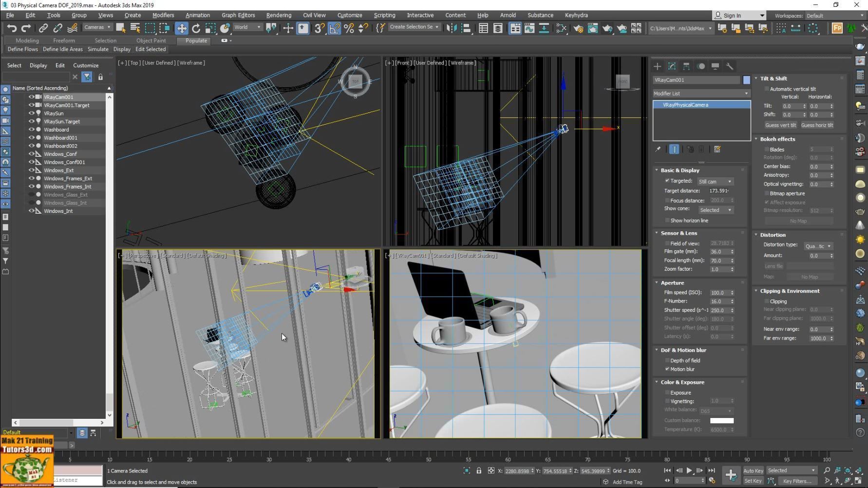This screenshot has height=488, width=868.
Task: Open the Cameras selection filter dropdown
Action: coord(97,27)
